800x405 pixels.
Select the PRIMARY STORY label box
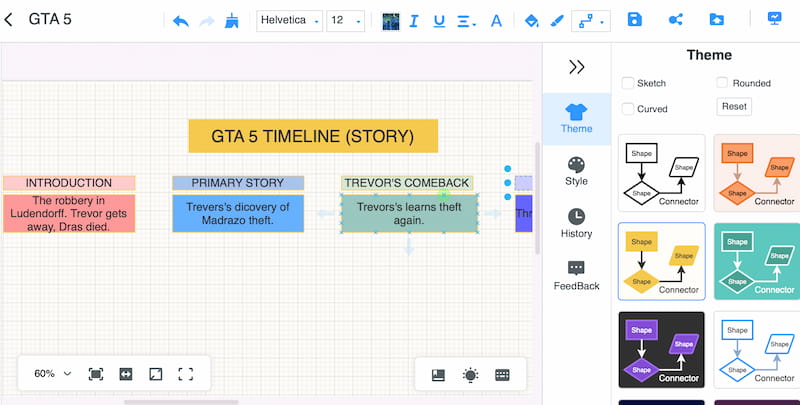pos(238,183)
